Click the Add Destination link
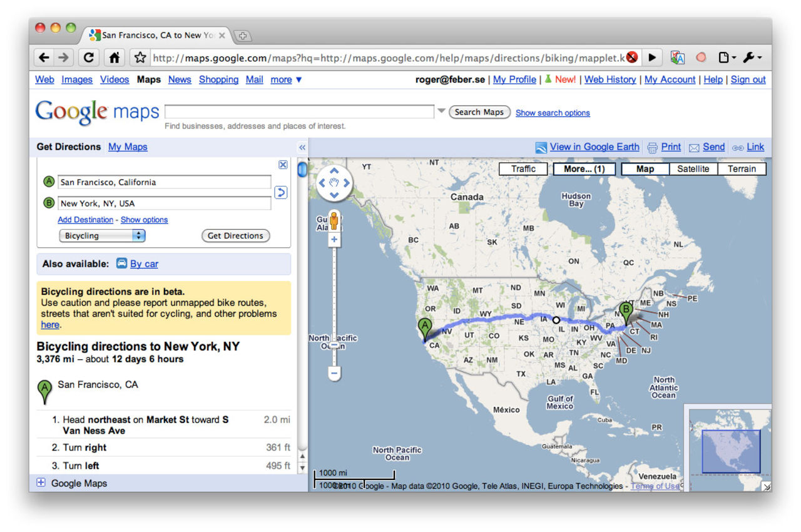Image resolution: width=801 pixels, height=532 pixels. pos(86,220)
